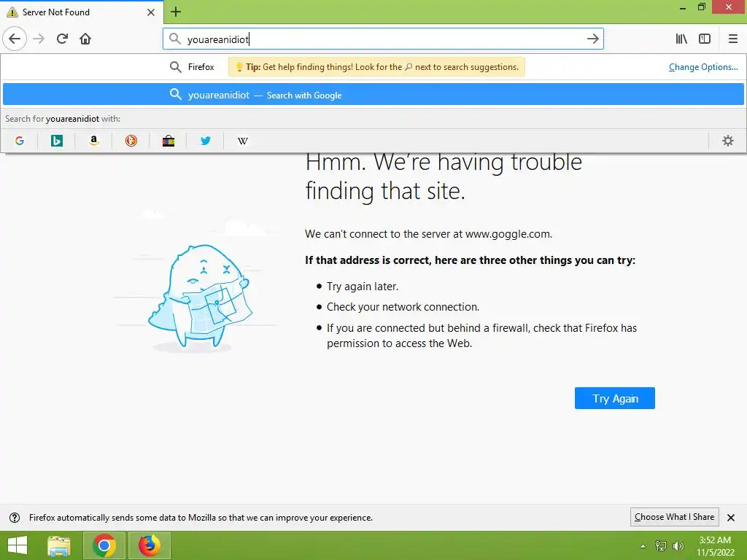Open File Explorer from the taskbar
Viewport: 747px width, 560px height.
[59, 545]
